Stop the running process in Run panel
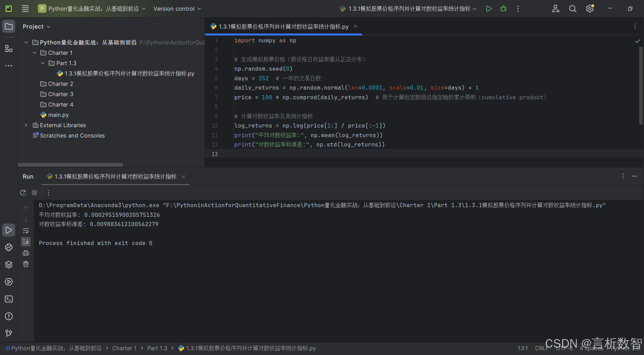 pyautogui.click(x=34, y=193)
